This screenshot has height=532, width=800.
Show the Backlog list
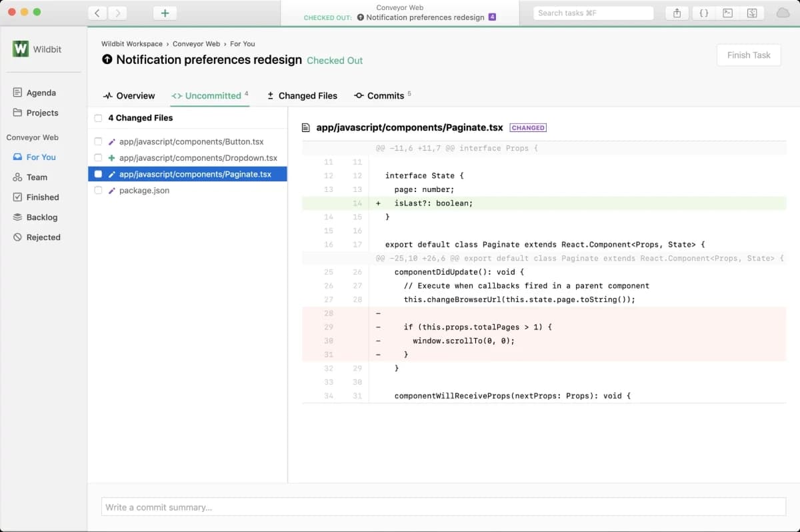point(35,217)
